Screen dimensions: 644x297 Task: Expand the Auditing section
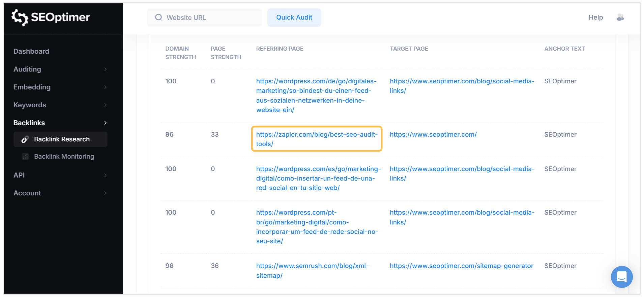point(106,69)
